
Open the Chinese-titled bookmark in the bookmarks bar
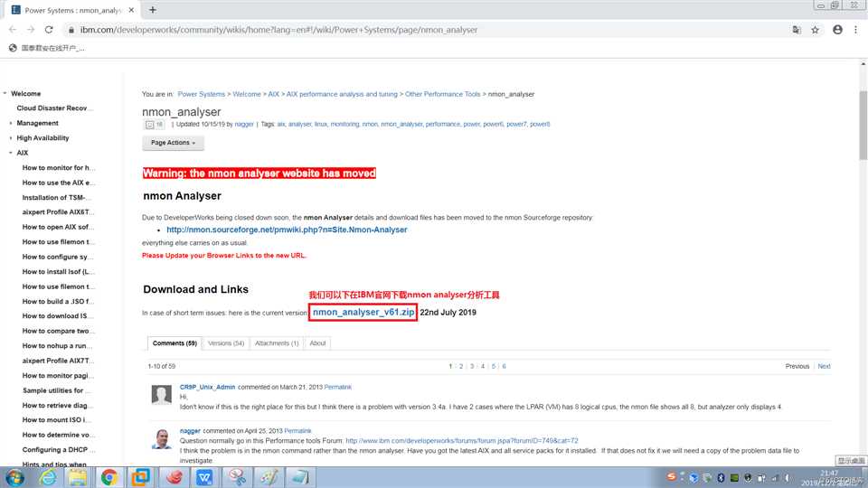tap(47, 48)
